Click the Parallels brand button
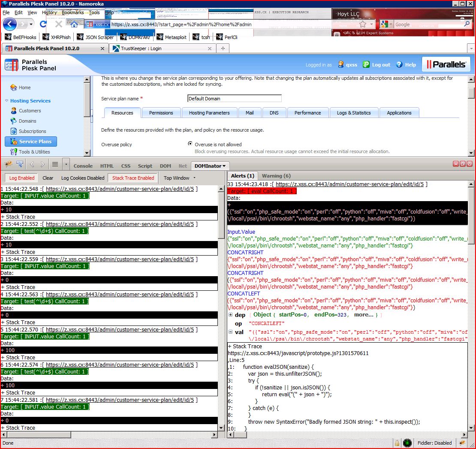The image size is (476, 449). 446,64
